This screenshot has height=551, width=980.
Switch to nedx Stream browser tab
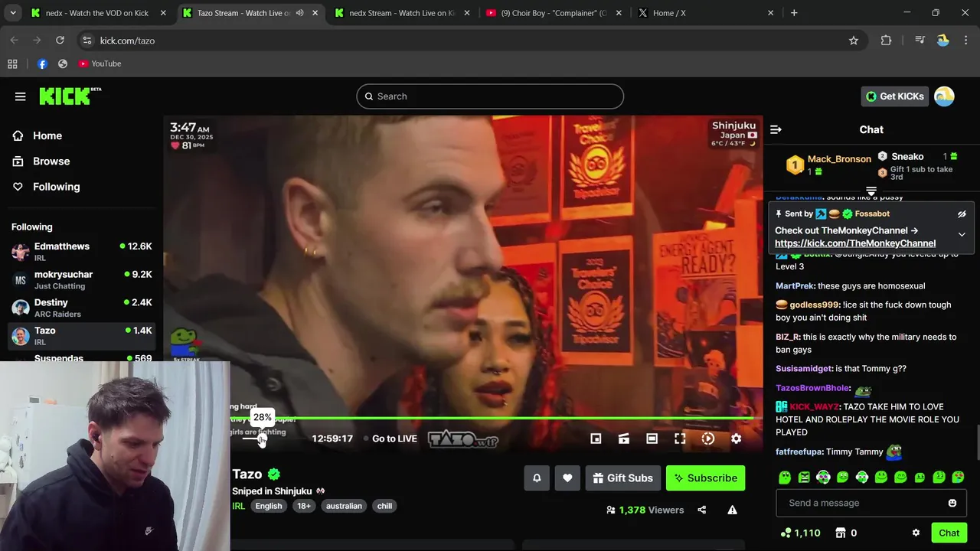tap(402, 13)
